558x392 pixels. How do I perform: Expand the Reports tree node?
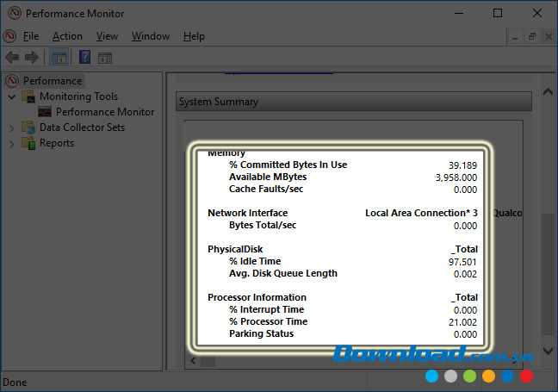[11, 143]
